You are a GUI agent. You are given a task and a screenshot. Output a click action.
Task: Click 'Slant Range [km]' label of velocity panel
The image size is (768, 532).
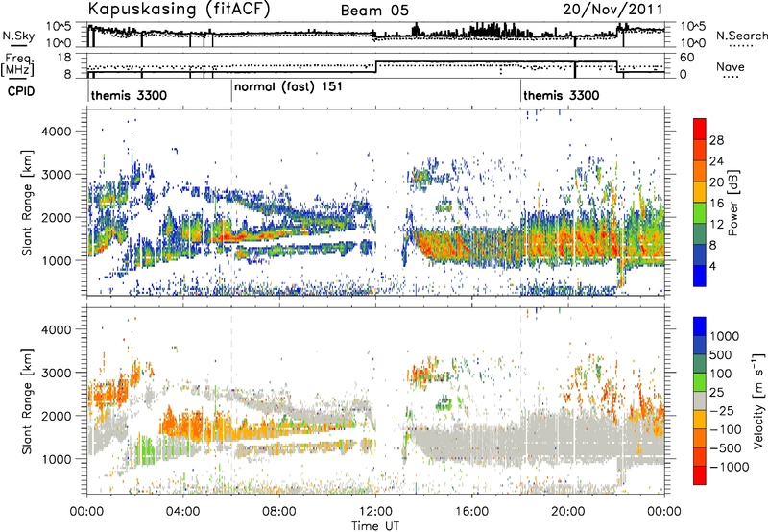click(28, 400)
